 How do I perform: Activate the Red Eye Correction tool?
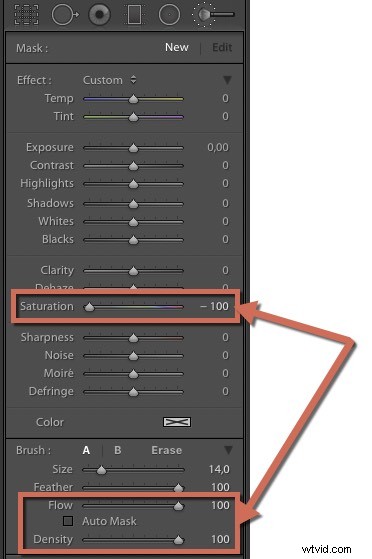tap(99, 14)
